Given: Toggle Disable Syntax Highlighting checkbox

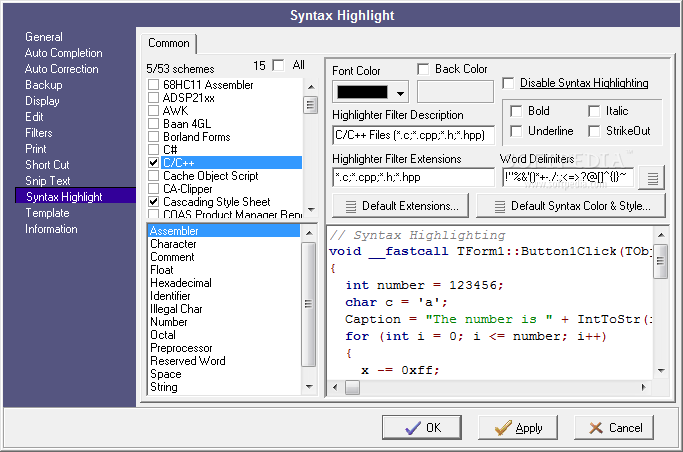Looking at the screenshot, I should tap(508, 83).
